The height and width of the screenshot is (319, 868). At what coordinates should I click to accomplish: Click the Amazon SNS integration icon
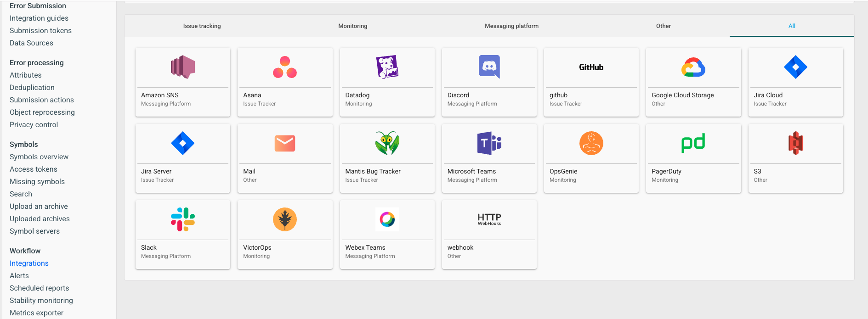coord(182,67)
